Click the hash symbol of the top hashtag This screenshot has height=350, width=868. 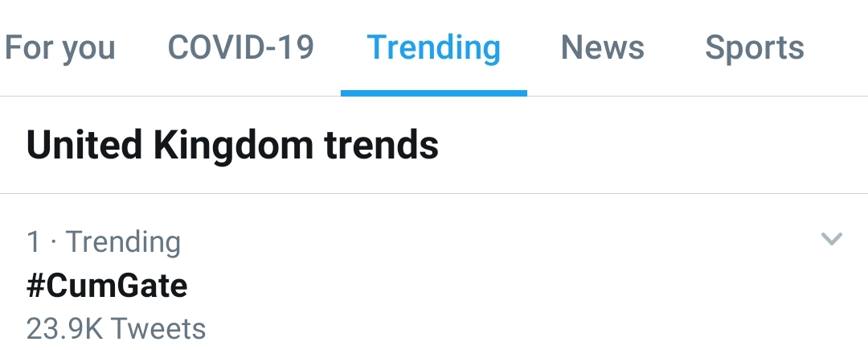click(x=36, y=285)
